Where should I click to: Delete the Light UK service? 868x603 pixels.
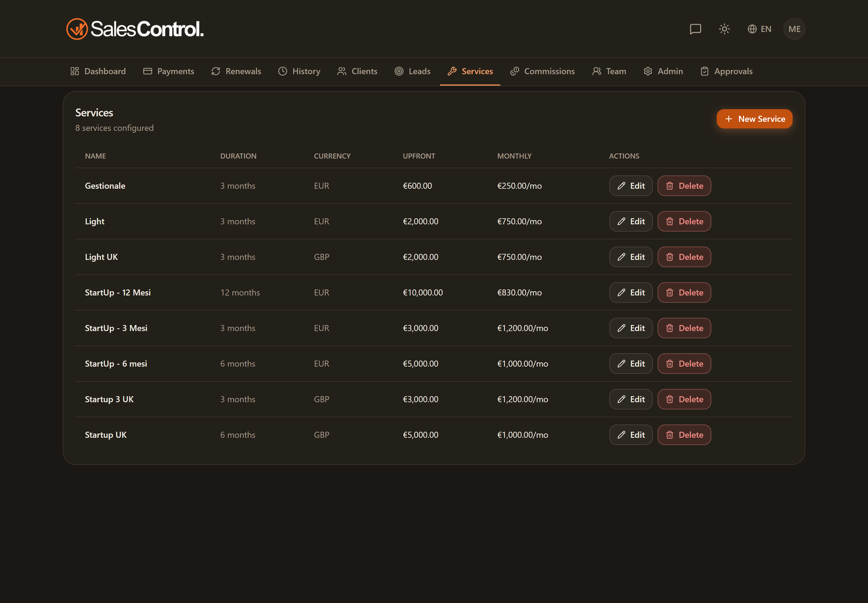pos(684,257)
